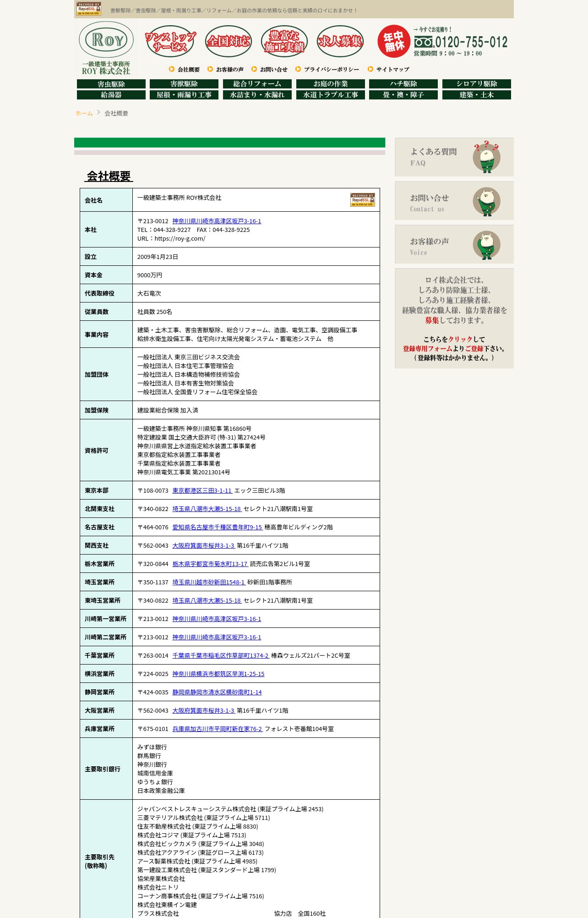
Task: Select the お庭の作業 menu item
Action: click(x=331, y=84)
